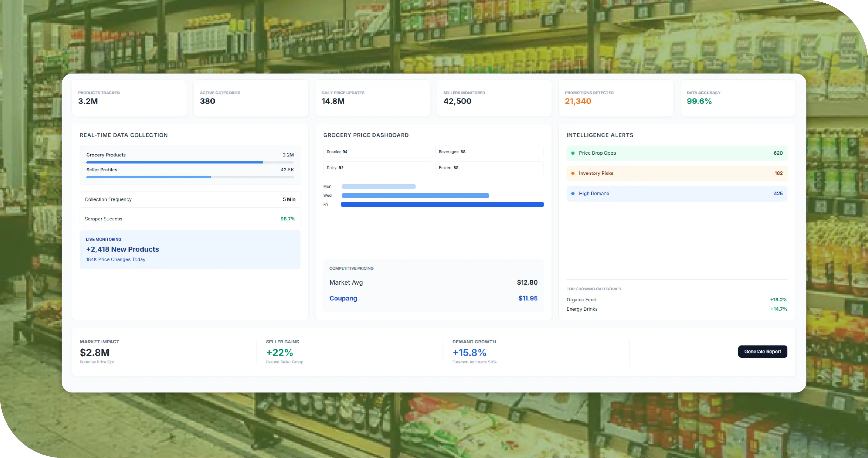Select the orange Inventory Risks dot
Image resolution: width=868 pixels, height=458 pixels.
tap(573, 173)
